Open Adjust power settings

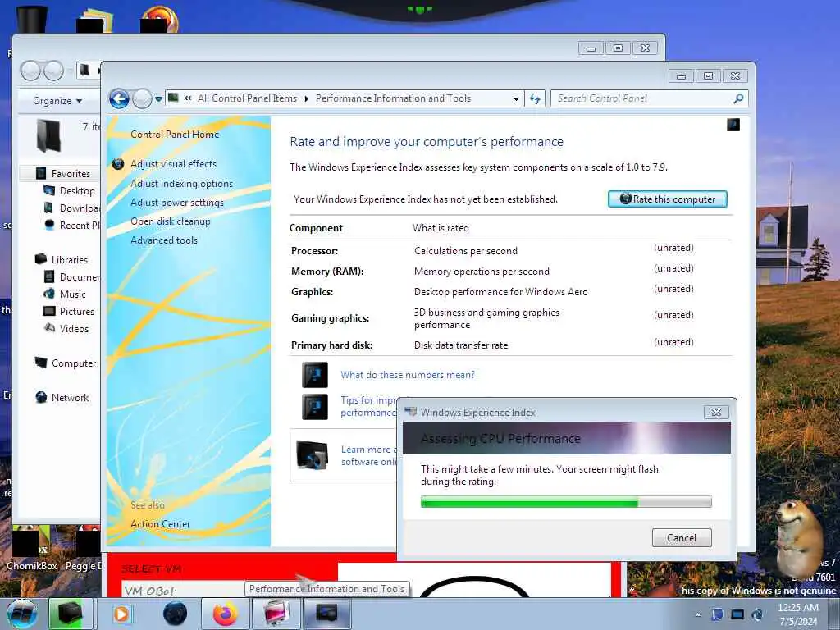point(177,203)
